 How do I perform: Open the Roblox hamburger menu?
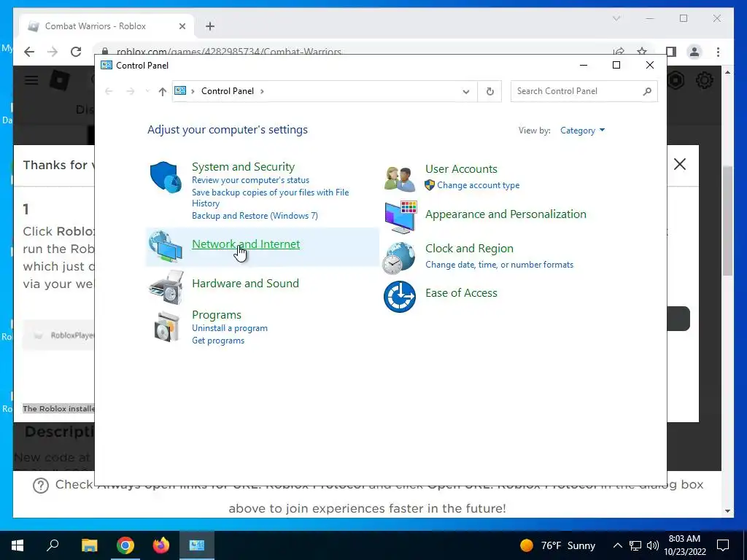[31, 80]
